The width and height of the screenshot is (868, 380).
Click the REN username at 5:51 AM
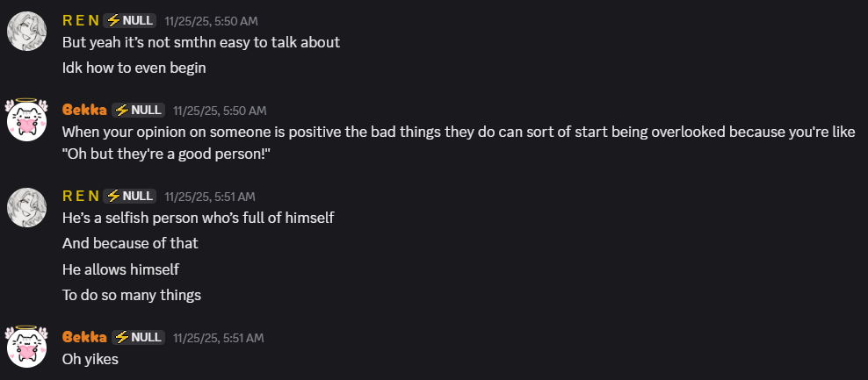pyautogui.click(x=81, y=196)
